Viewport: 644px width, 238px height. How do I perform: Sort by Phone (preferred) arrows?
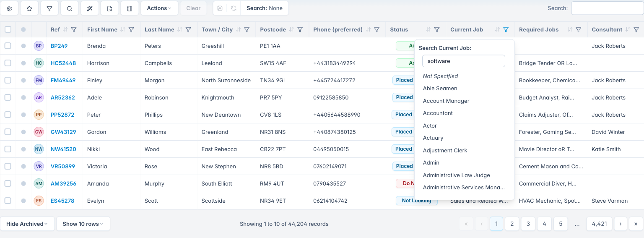click(x=368, y=30)
